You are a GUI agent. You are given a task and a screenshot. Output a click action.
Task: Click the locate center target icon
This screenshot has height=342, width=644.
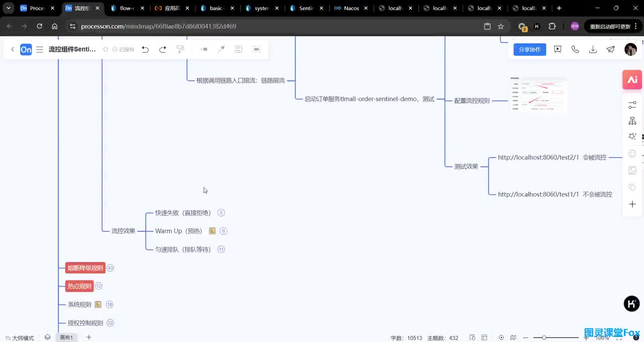click(x=501, y=338)
